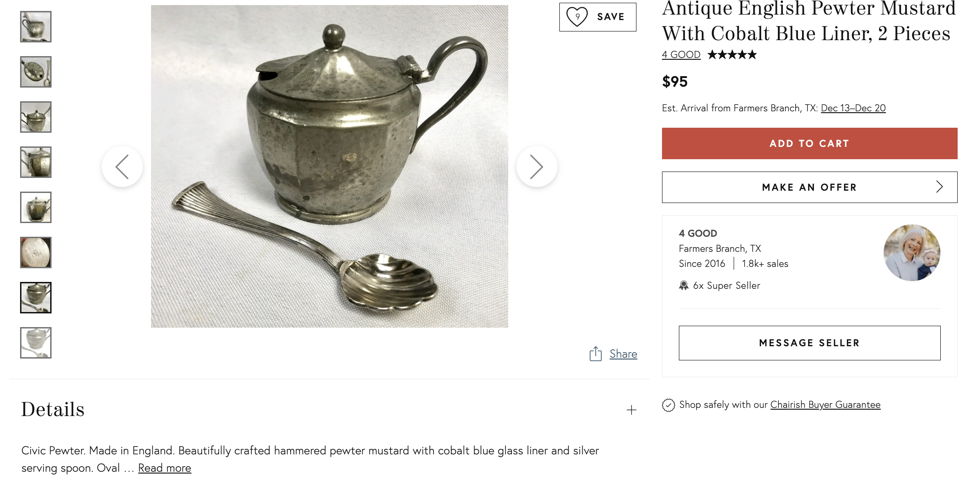Add the pewter mustard to cart
The width and height of the screenshot is (980, 479).
pyautogui.click(x=809, y=144)
